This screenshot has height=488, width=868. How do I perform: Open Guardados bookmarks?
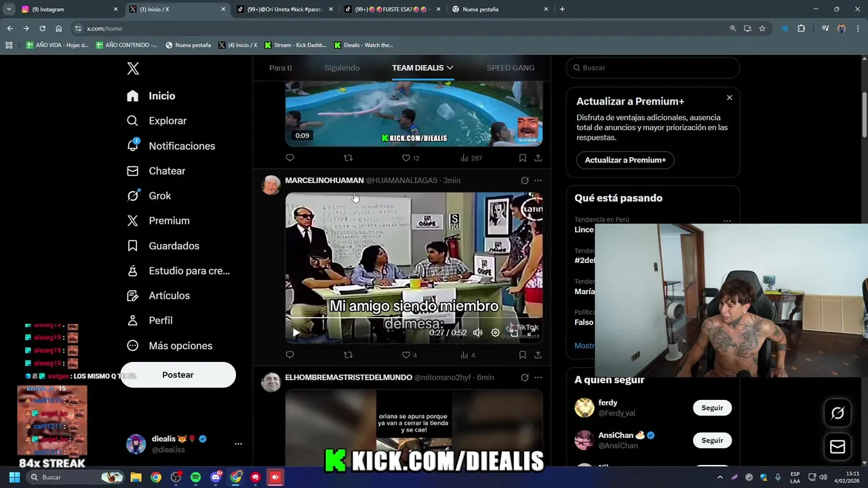[x=163, y=246]
